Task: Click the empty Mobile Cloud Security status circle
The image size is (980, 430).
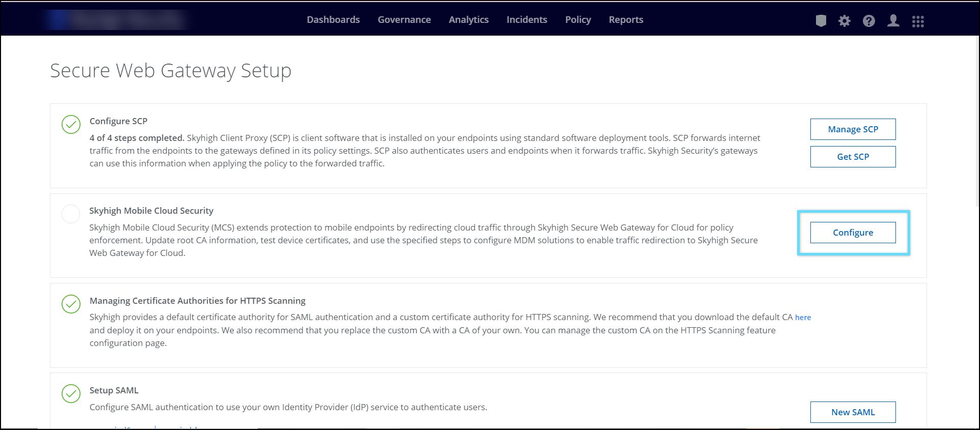Action: (x=71, y=214)
